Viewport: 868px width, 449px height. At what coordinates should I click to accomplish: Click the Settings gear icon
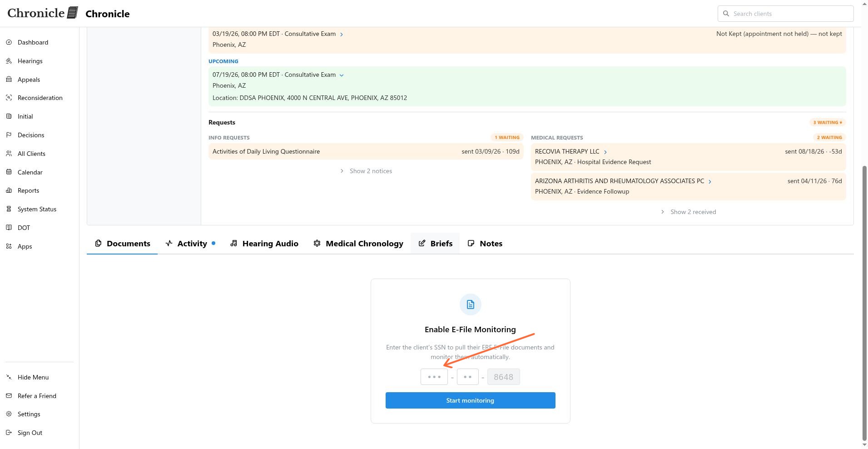pyautogui.click(x=9, y=414)
